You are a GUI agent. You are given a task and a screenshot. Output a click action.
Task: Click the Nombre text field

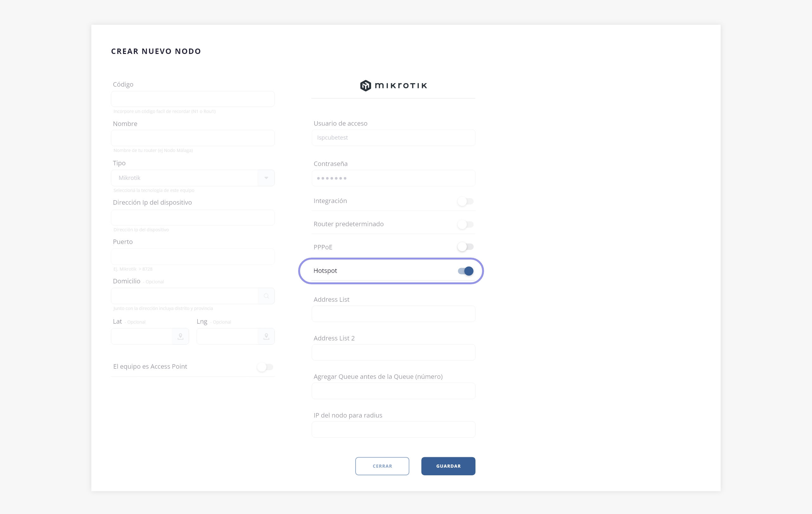pos(193,138)
